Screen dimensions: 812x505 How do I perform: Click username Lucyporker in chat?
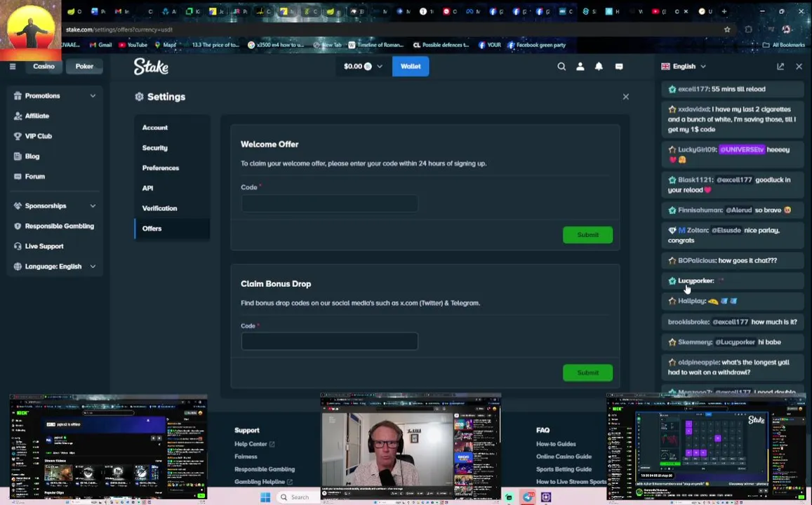695,281
